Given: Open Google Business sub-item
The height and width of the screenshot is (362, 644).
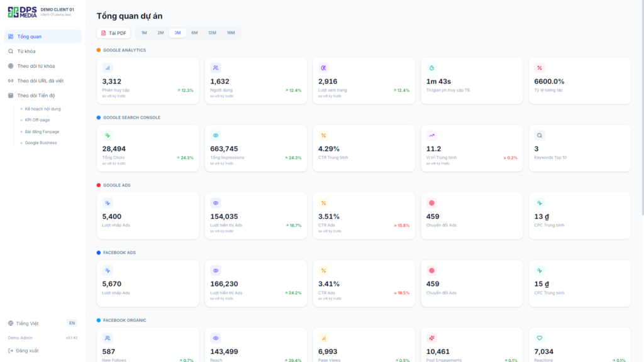Looking at the screenshot, I should coord(41,143).
